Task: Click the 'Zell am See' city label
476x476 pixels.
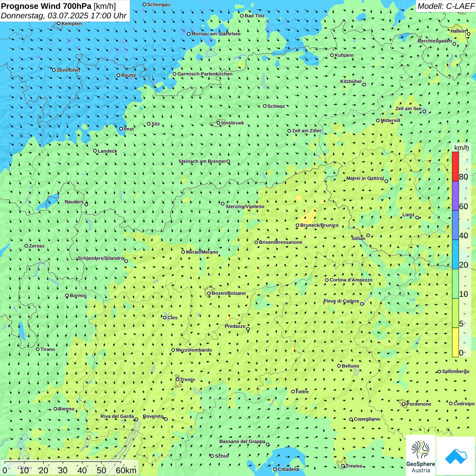Action: (408, 109)
